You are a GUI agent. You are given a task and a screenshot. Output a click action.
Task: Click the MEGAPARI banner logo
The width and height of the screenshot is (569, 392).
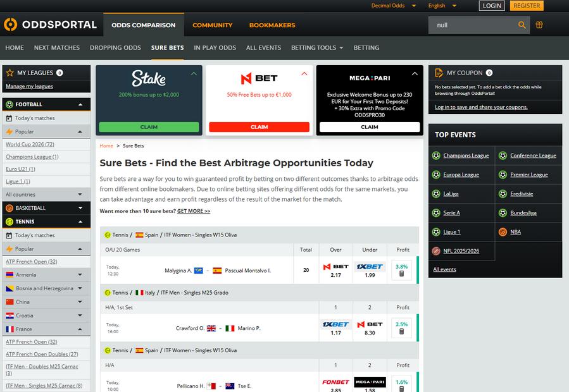[x=370, y=78]
